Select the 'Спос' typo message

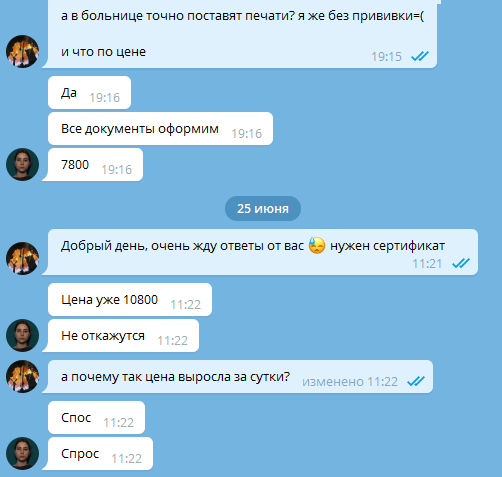96,418
